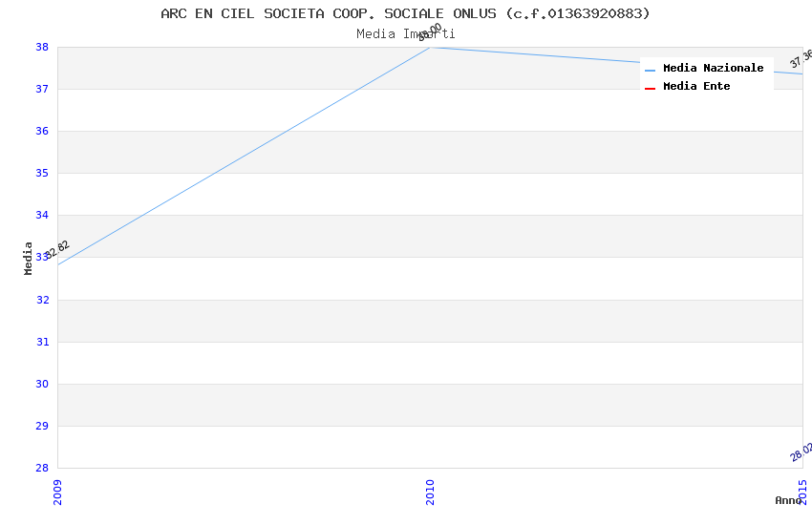Click the Media Importi subtitle
This screenshot has width=812, height=525.
click(x=405, y=33)
